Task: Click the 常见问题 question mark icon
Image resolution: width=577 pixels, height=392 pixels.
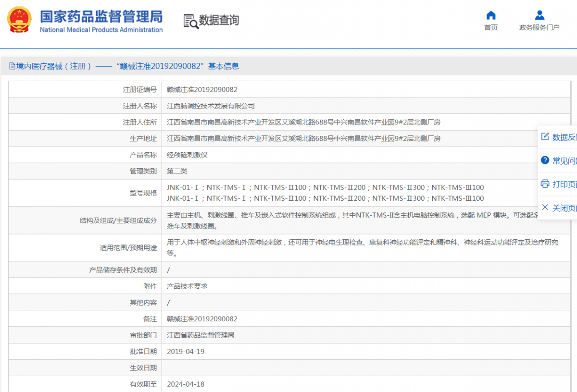Action: tap(545, 160)
